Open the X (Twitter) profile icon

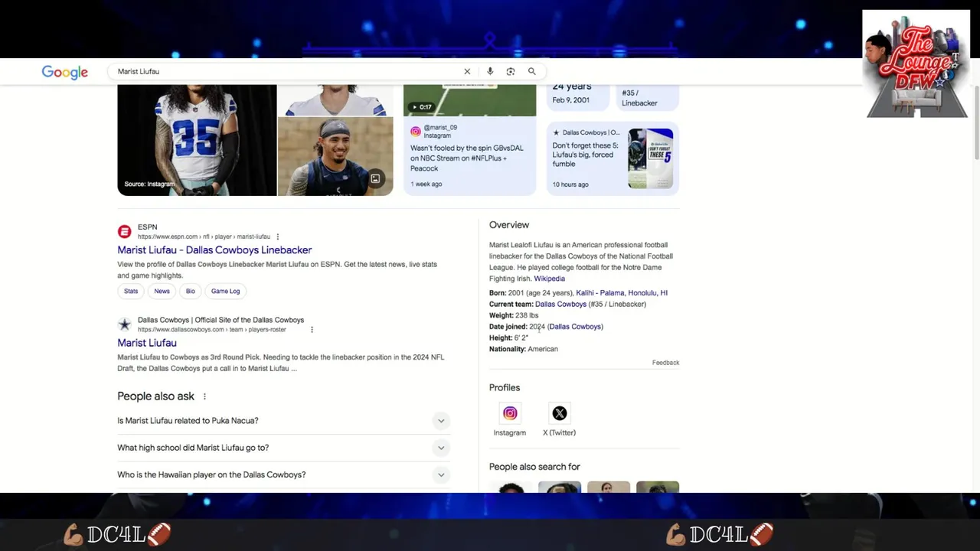pyautogui.click(x=560, y=413)
